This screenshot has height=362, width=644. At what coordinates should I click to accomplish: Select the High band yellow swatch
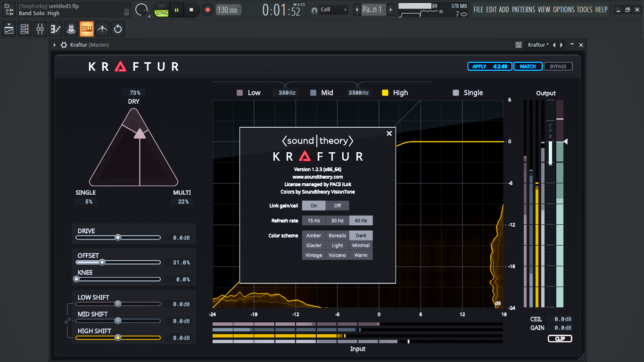pyautogui.click(x=385, y=93)
